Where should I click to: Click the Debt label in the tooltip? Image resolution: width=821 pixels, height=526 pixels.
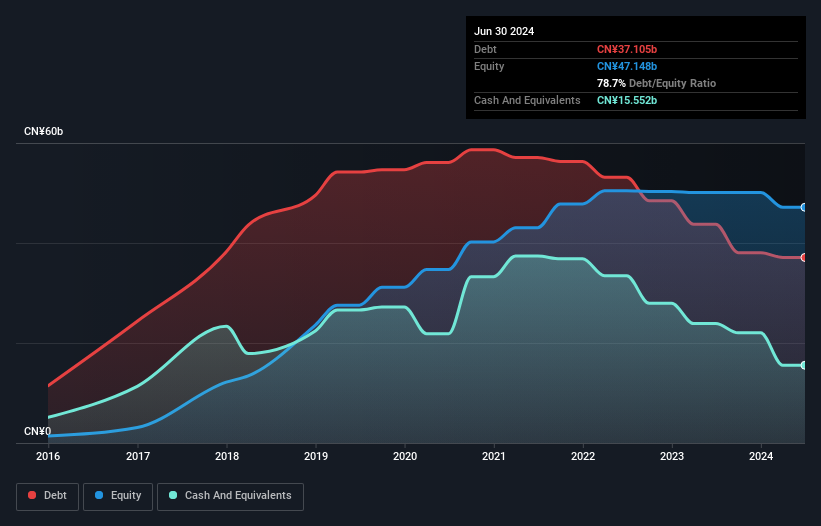coord(485,49)
